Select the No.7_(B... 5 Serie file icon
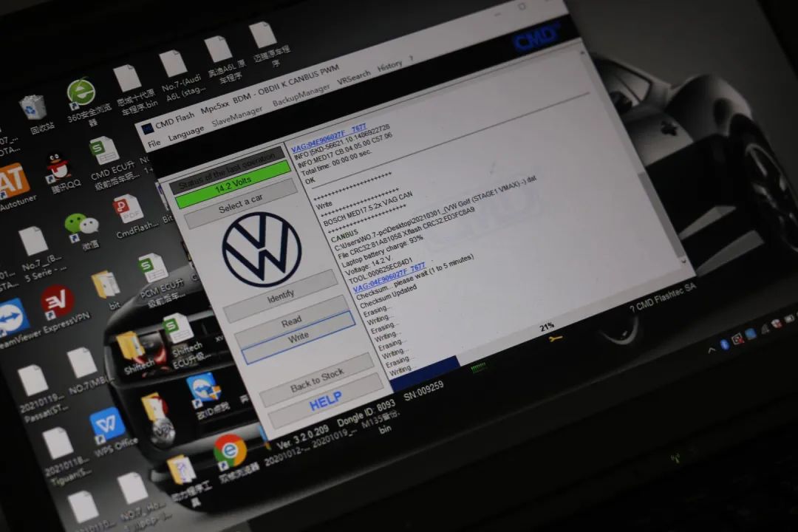The width and height of the screenshot is (798, 532). (x=33, y=241)
